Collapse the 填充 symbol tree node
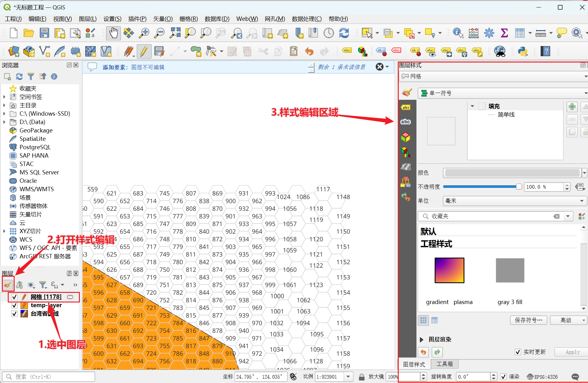The image size is (588, 383). pyautogui.click(x=472, y=106)
